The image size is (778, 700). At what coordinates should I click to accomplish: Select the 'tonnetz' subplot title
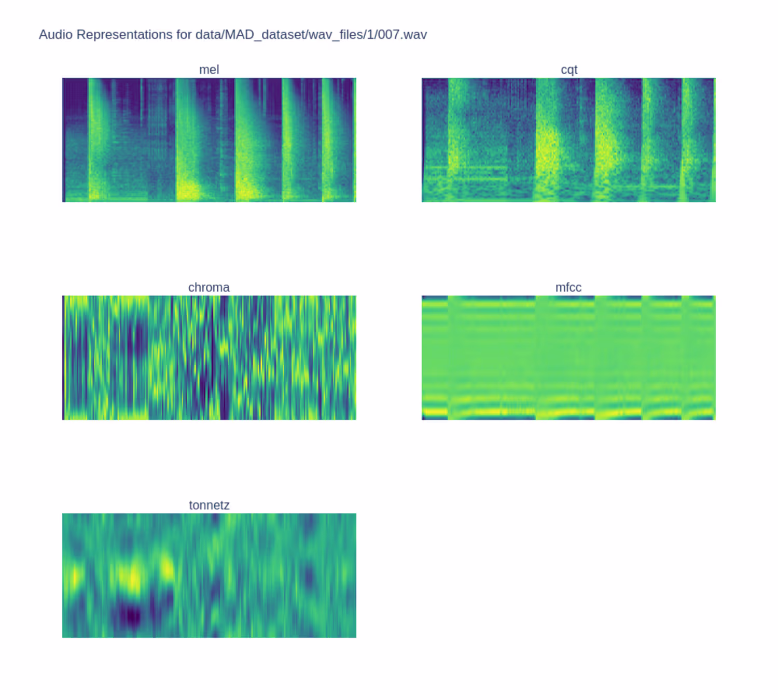click(209, 505)
